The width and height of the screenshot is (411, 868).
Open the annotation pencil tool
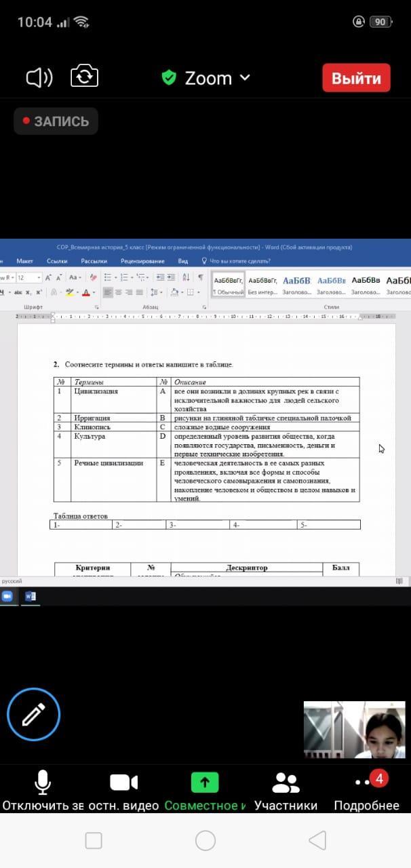tap(33, 714)
